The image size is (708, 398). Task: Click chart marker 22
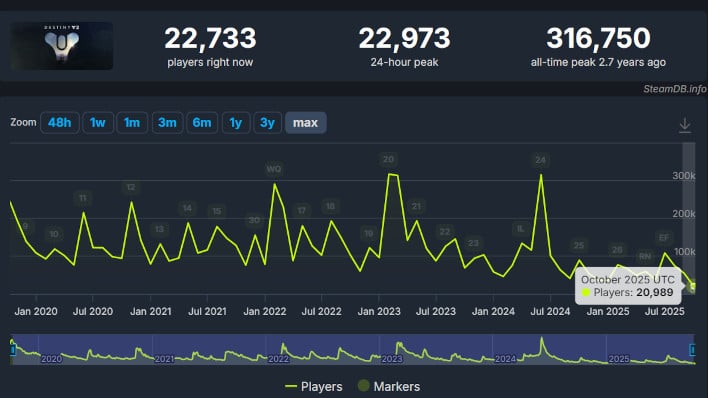pos(445,232)
